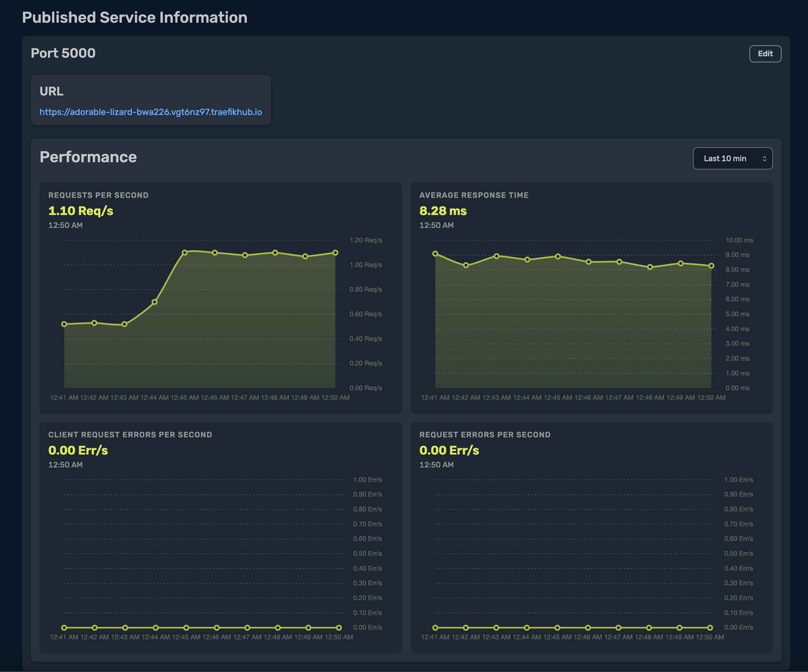Click the 12:44 AM point on Requests chart
The width and height of the screenshot is (808, 672).
[x=154, y=302]
